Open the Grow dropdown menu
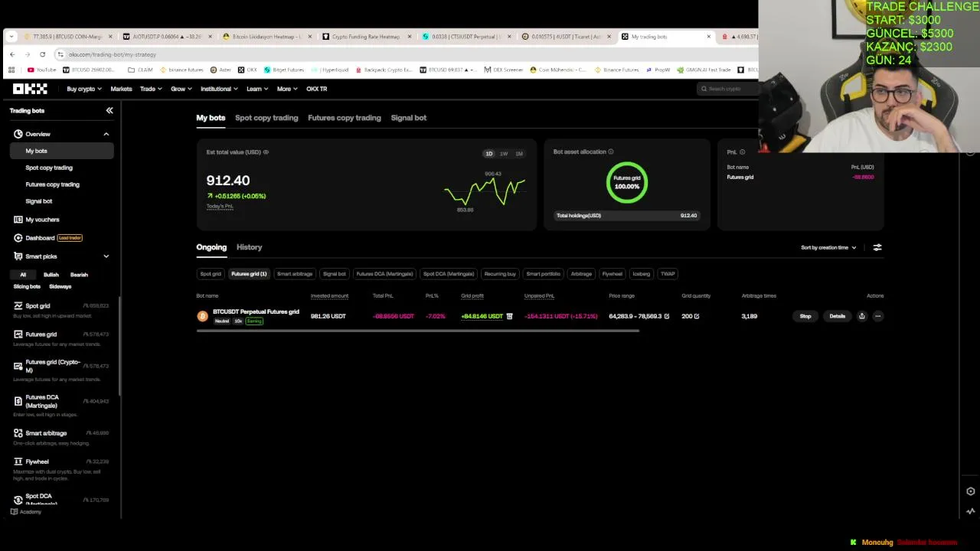Screen dimensions: 980x551 [x=181, y=89]
